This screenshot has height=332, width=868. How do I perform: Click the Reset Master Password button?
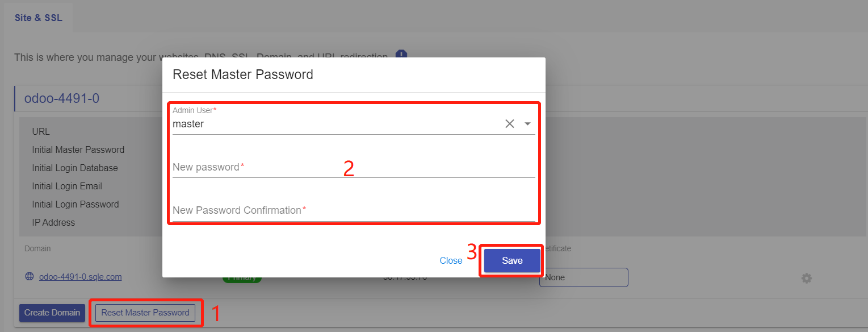coord(145,313)
